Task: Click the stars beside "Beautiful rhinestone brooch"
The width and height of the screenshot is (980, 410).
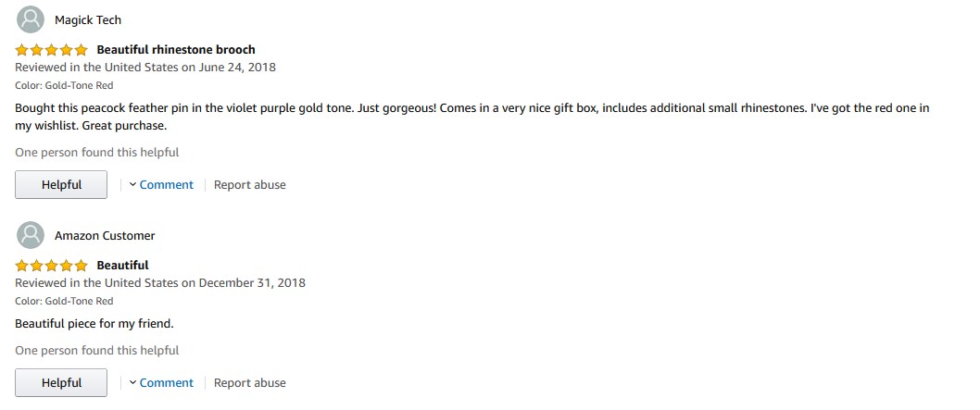Action: pos(52,50)
